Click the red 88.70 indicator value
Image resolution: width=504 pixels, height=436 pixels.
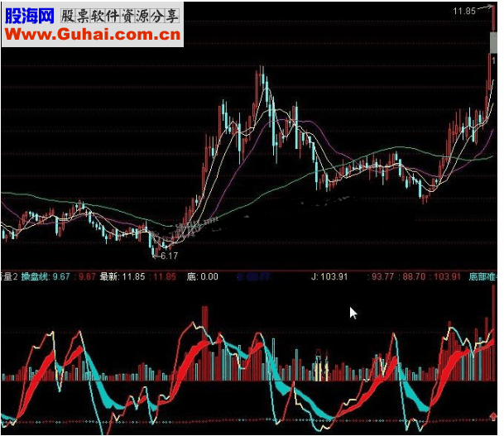(414, 276)
